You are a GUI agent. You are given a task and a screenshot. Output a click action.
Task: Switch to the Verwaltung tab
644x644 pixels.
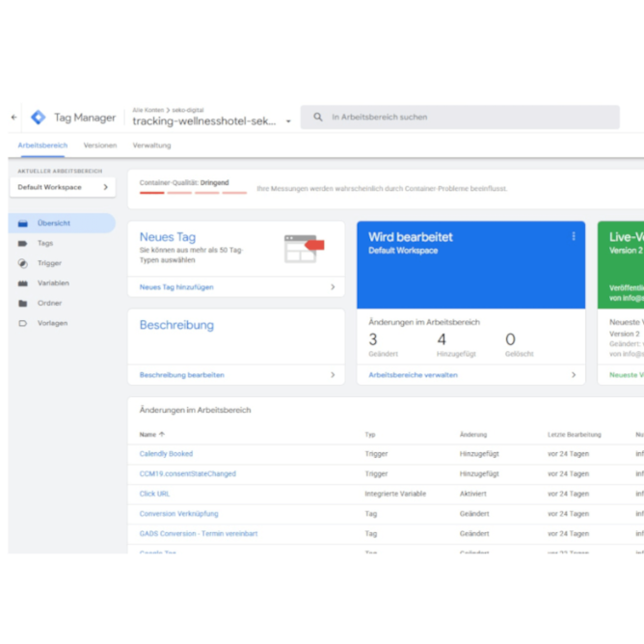(x=151, y=146)
